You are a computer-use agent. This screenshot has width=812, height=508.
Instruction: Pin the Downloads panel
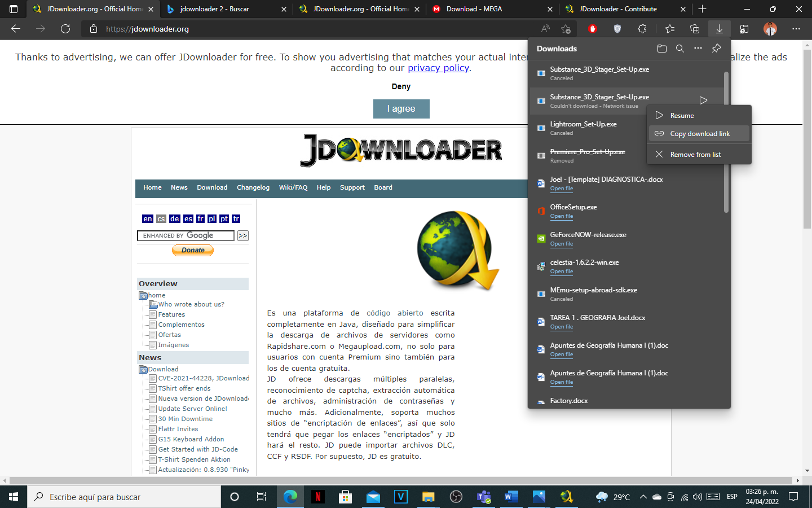(x=716, y=49)
